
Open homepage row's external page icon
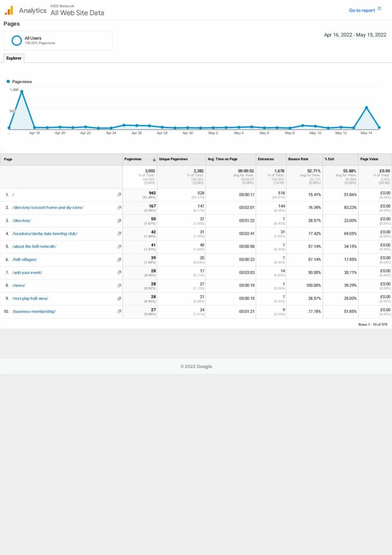pos(119,195)
